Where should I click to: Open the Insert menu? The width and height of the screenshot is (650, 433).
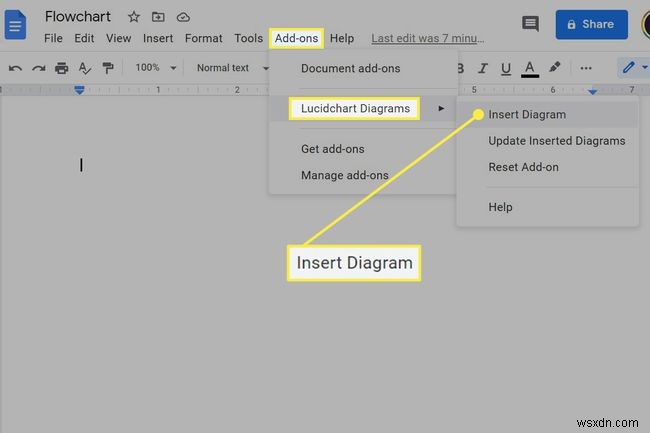pos(158,38)
